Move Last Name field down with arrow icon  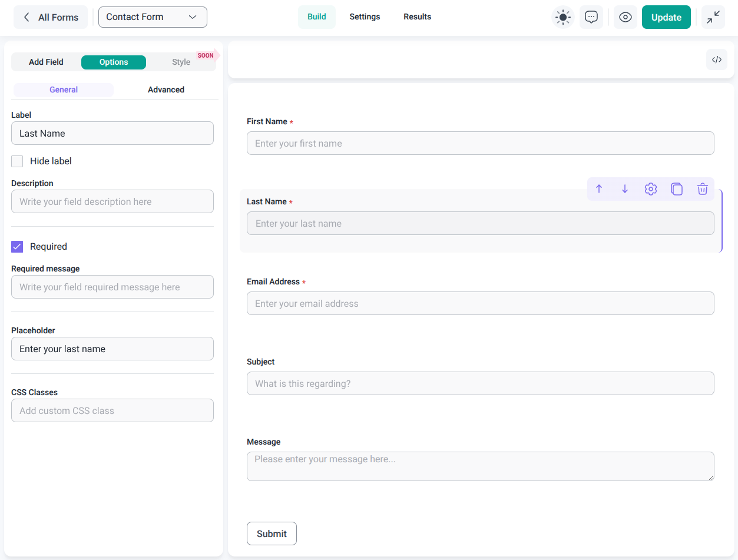[625, 189]
